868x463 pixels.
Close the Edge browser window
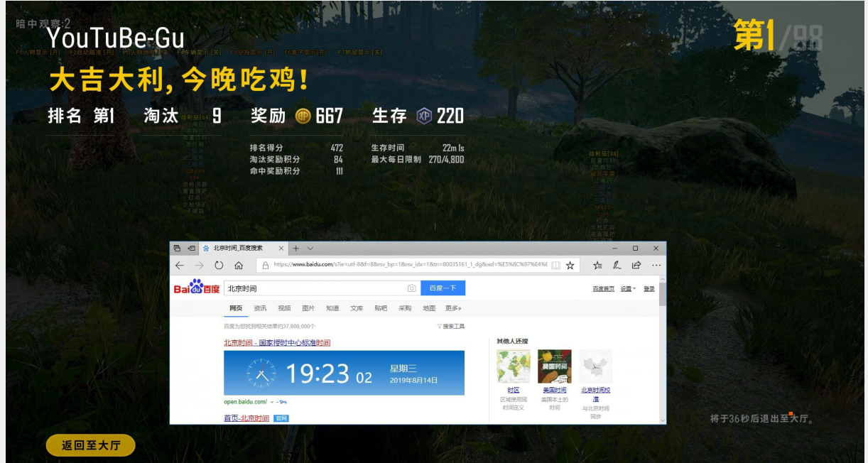click(656, 249)
